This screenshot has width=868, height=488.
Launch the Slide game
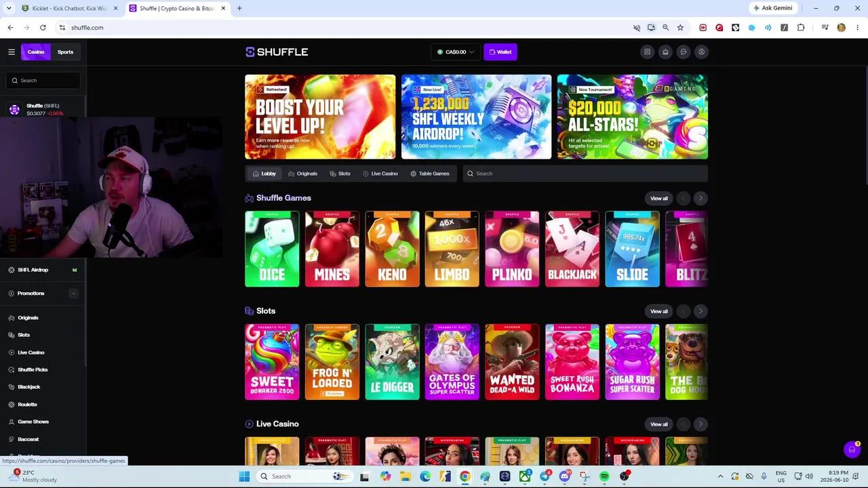click(632, 249)
